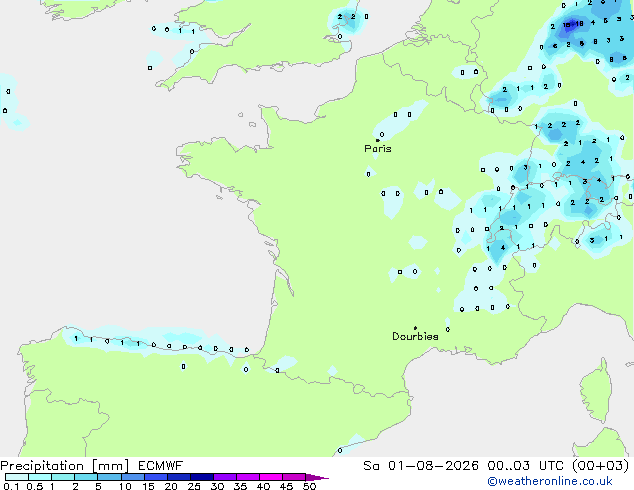The width and height of the screenshot is (634, 490).
Task: Click the '0.1' legend scale value
Action: [11, 486]
